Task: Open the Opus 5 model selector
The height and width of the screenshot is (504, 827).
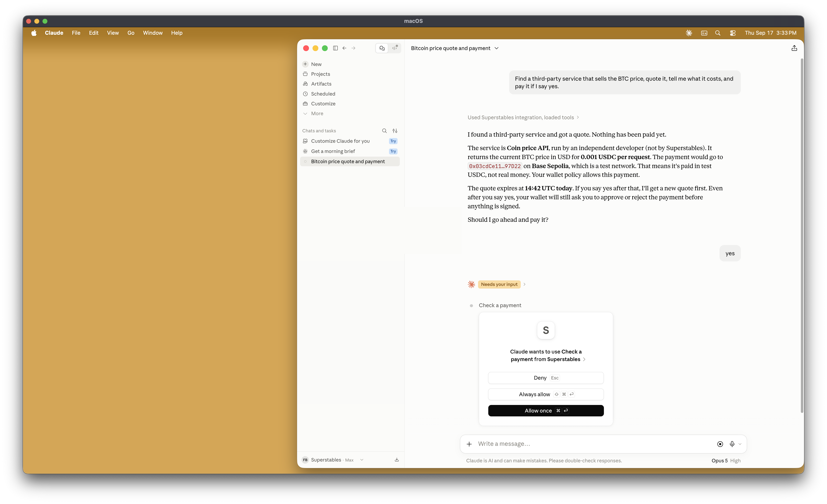Action: 719,460
